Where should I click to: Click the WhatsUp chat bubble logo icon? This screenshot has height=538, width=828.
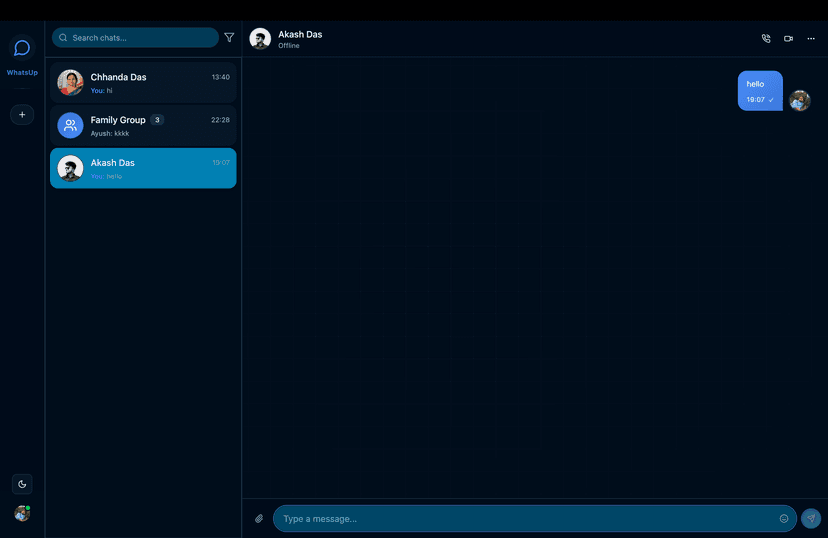click(x=22, y=48)
